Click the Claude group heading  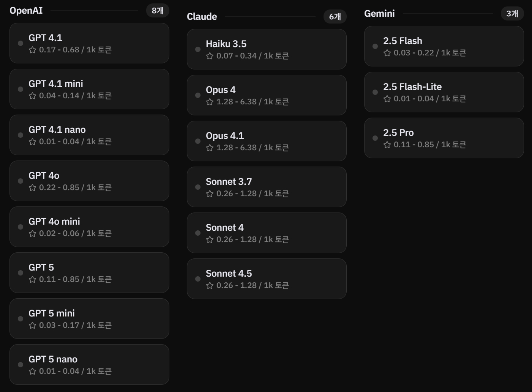click(x=202, y=17)
